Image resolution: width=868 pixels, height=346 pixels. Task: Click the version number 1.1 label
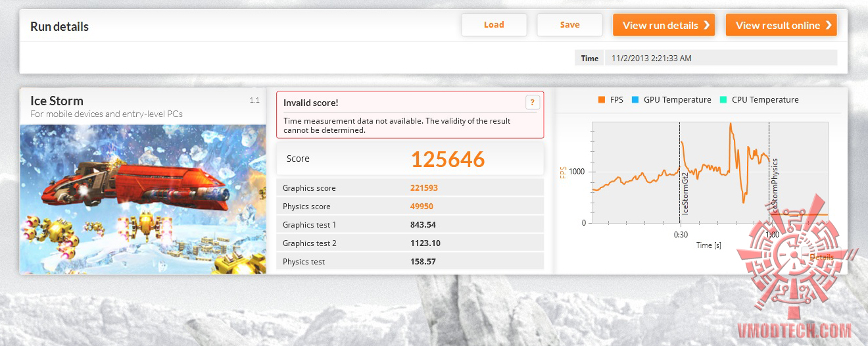(254, 100)
